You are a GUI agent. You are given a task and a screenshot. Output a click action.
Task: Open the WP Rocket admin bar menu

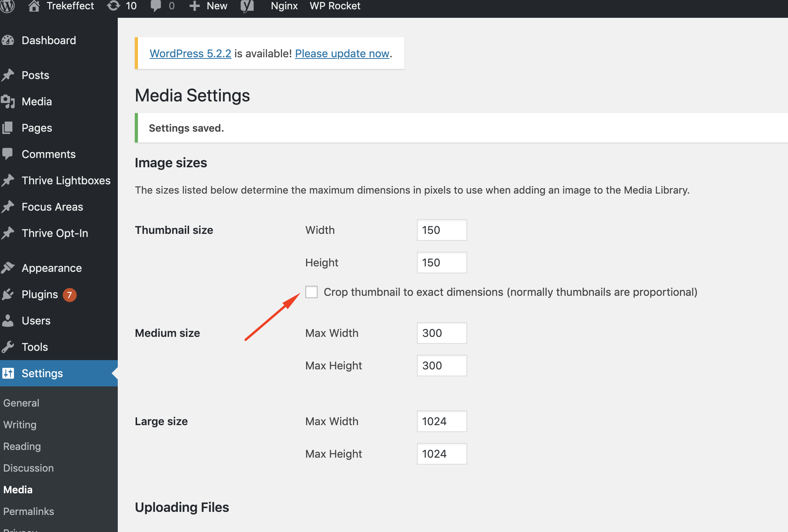pos(334,6)
